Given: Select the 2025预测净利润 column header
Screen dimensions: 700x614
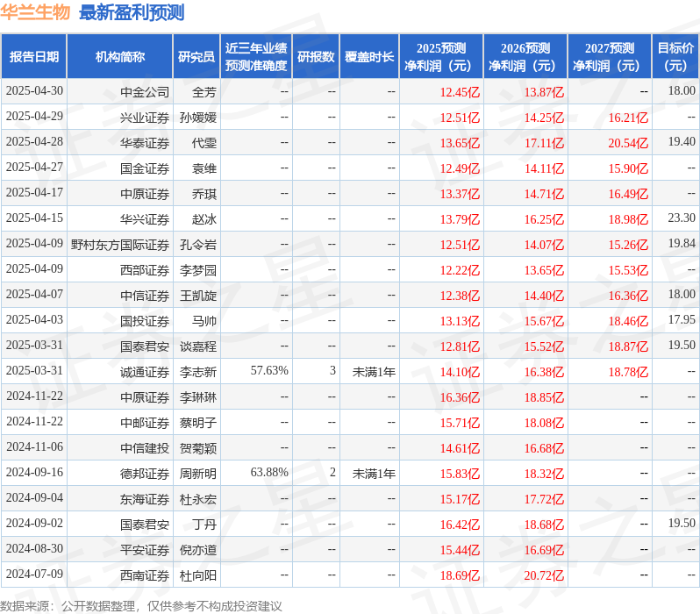Looking at the screenshot, I should point(441,56).
